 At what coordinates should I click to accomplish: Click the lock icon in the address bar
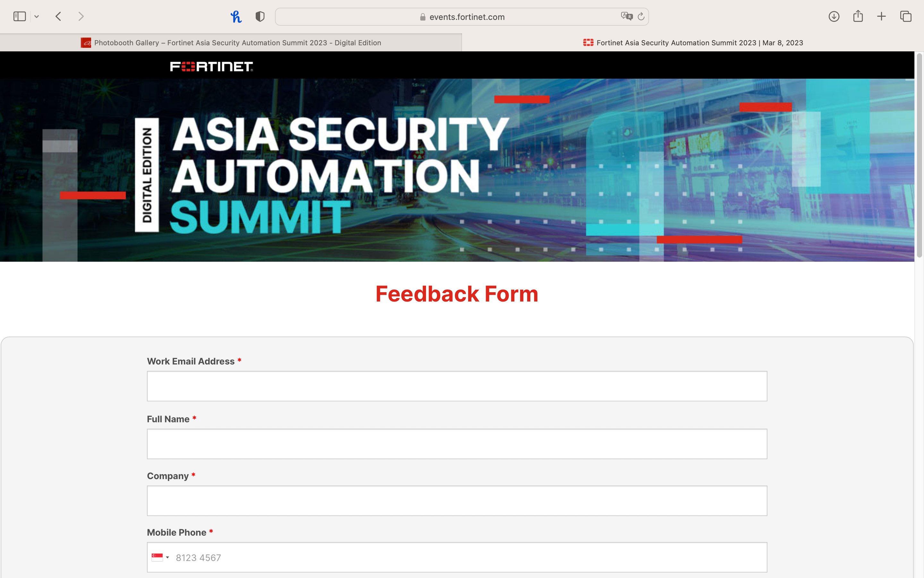(423, 17)
